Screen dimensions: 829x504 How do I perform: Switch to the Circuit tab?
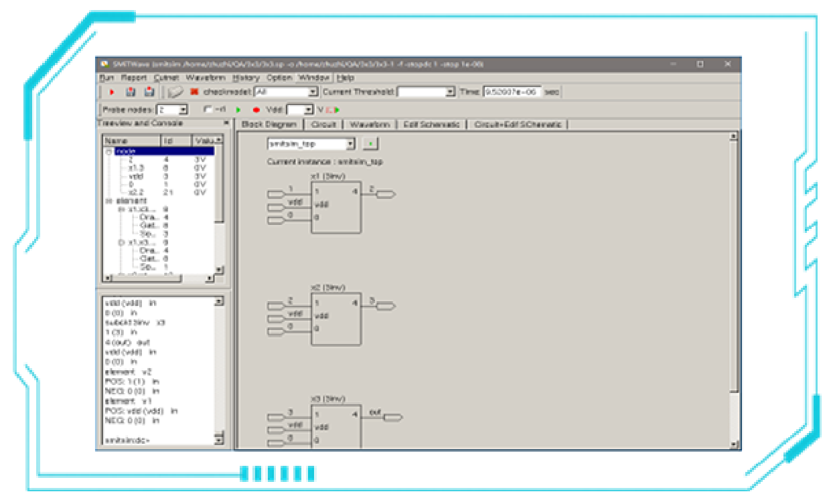(x=323, y=124)
